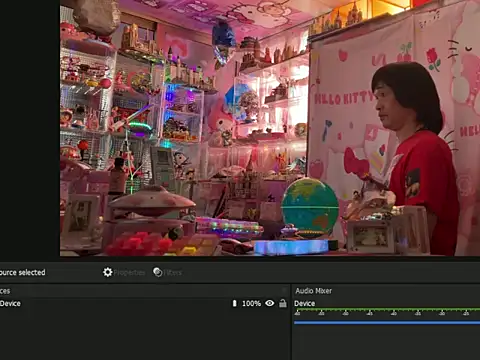The width and height of the screenshot is (480, 360).
Task: Click the Sources panel header icon
Action: click(x=284, y=291)
